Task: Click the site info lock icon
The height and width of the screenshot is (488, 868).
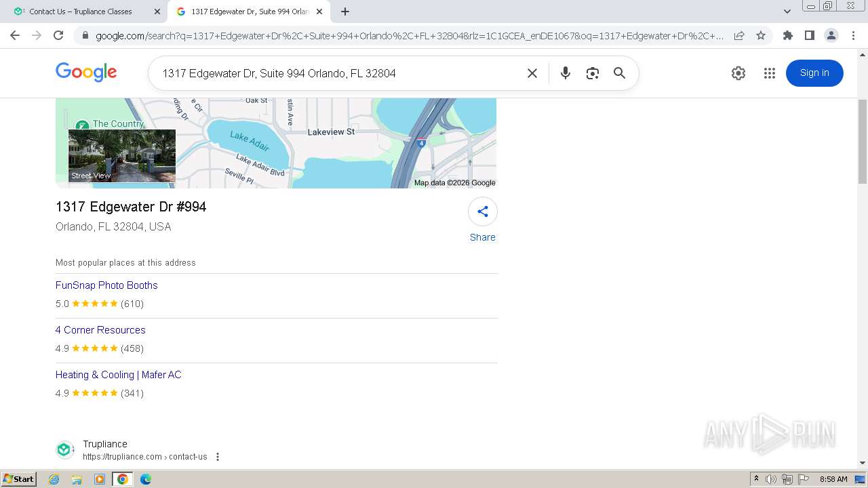Action: (85, 36)
